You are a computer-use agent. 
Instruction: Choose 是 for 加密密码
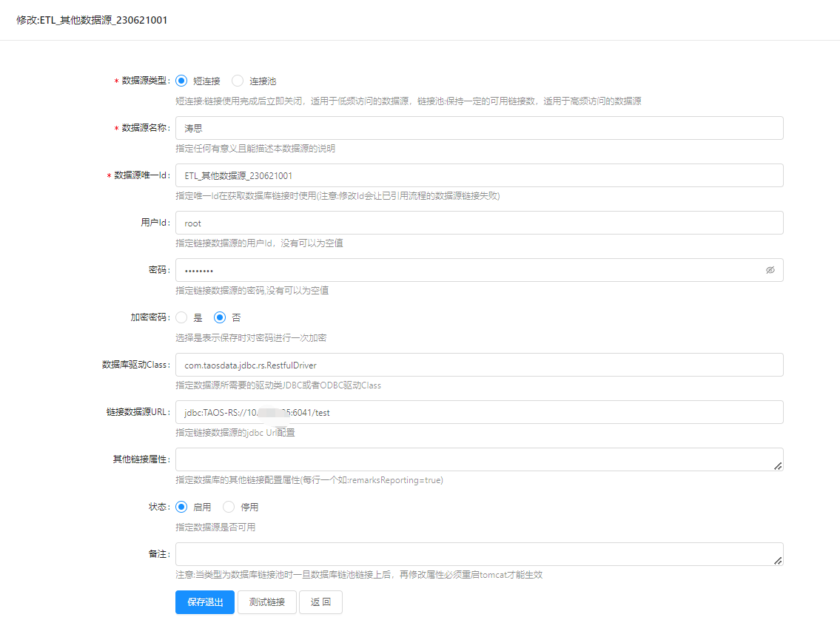181,317
